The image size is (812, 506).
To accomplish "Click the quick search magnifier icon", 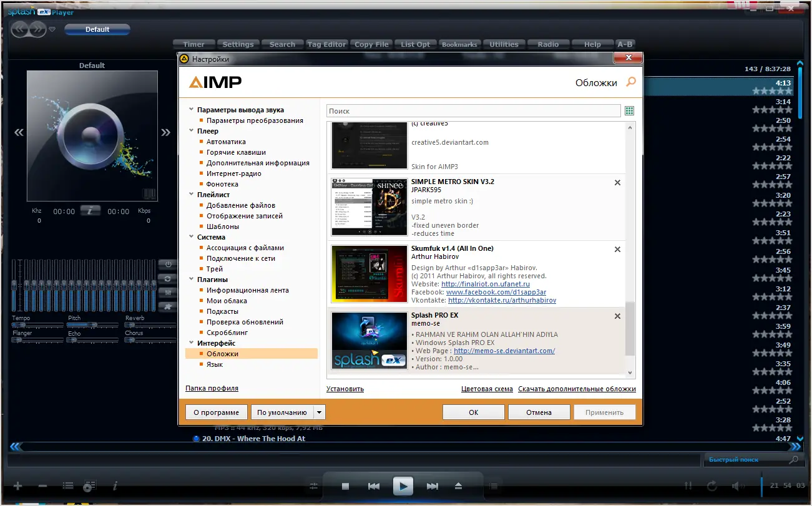I will coord(794,460).
